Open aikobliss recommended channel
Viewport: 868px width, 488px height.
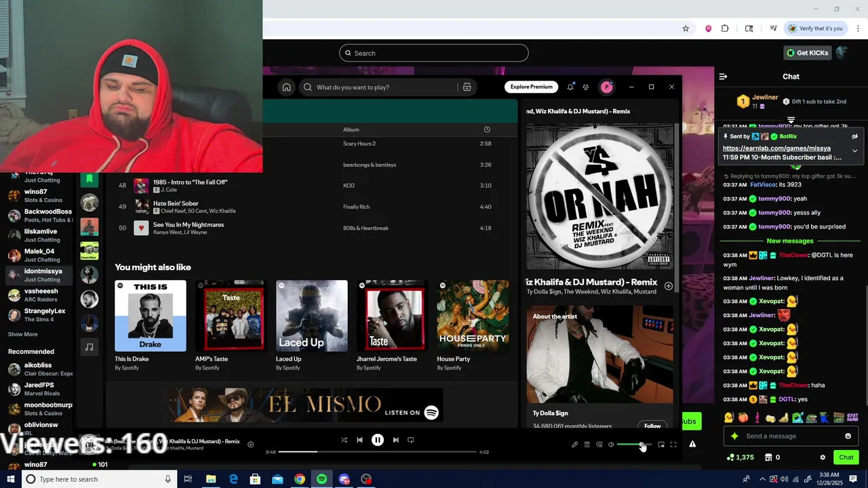tap(41, 369)
